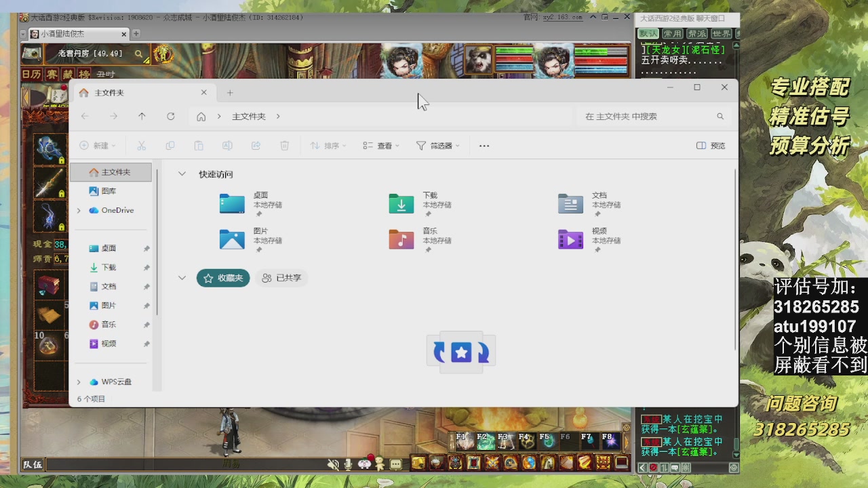868x488 pixels.
Task: Open the chat bubble icon in game toolbar
Action: point(397,464)
